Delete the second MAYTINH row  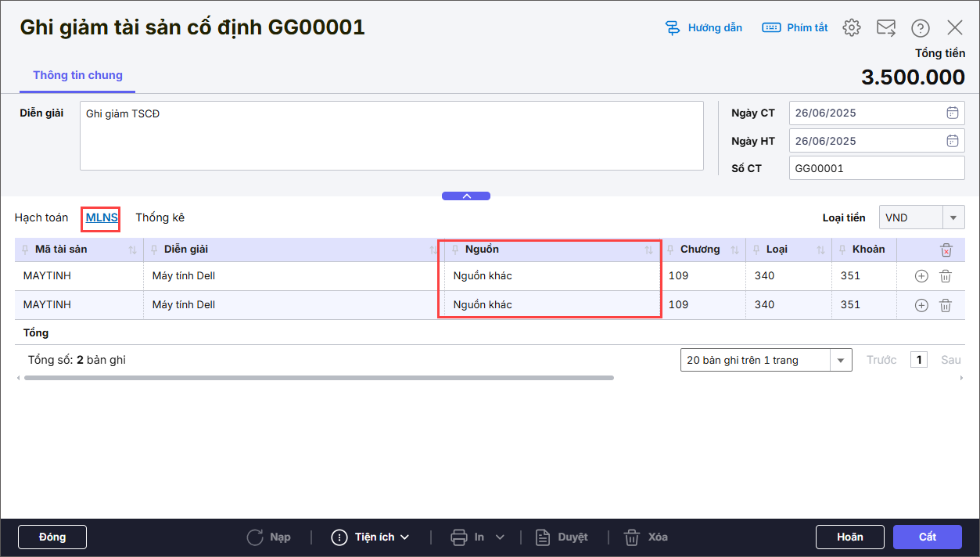tap(945, 305)
